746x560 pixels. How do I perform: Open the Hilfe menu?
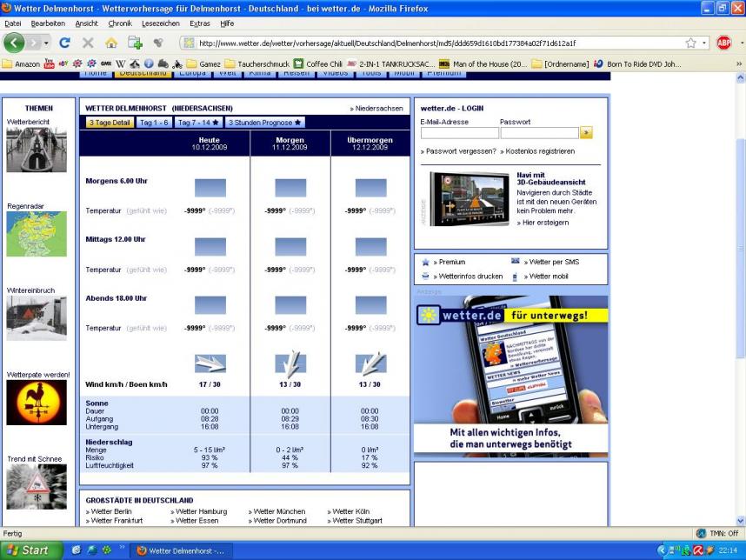click(227, 23)
